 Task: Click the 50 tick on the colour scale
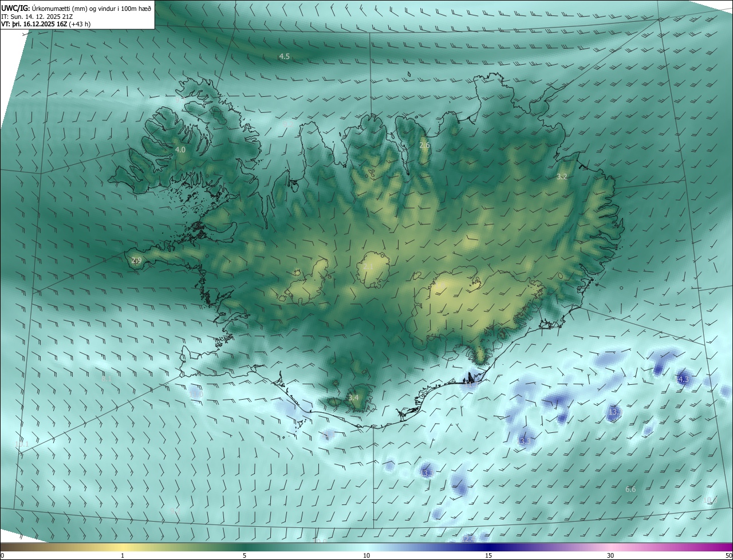click(728, 555)
